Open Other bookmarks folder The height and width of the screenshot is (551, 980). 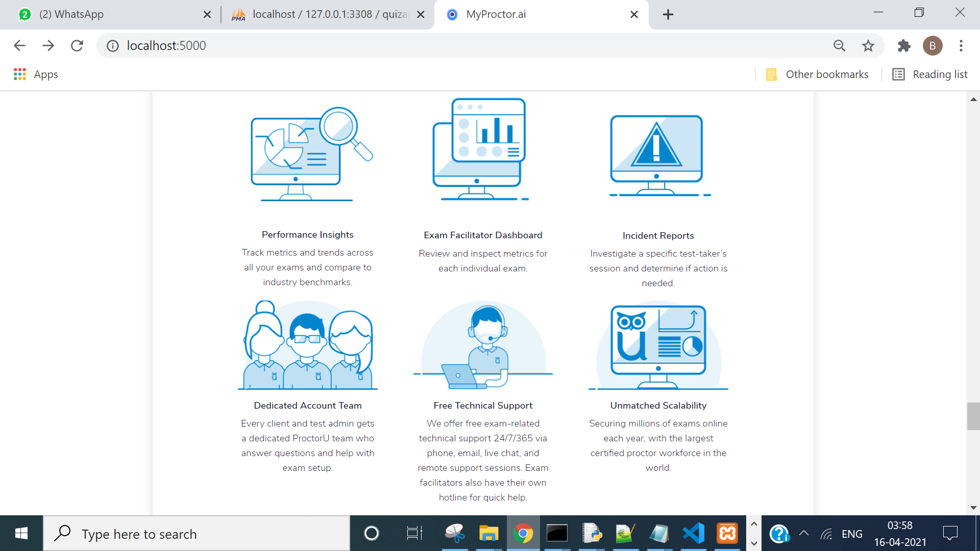tap(818, 74)
